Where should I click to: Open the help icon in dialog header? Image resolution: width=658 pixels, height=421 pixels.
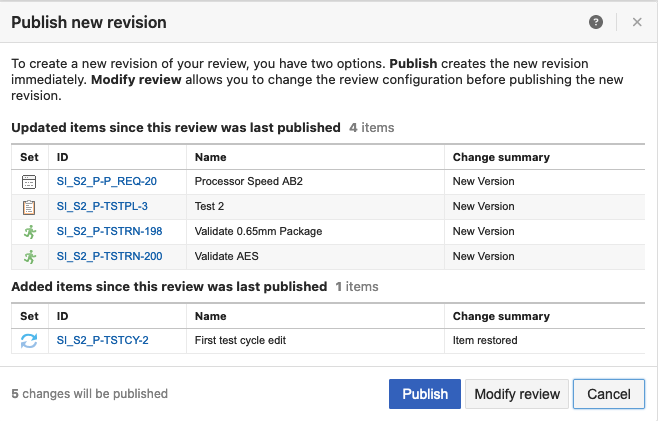[596, 22]
